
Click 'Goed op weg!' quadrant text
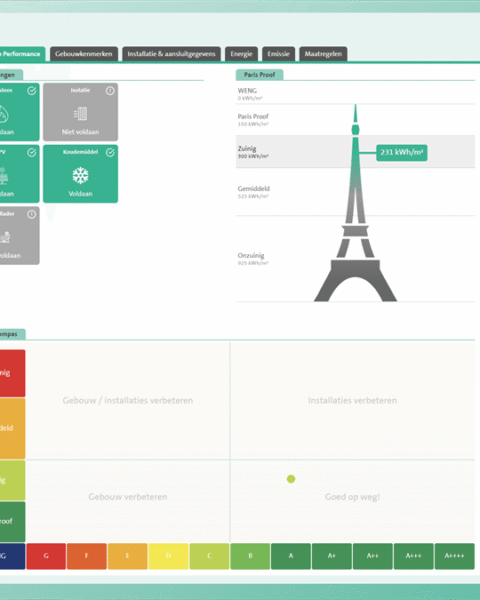click(352, 497)
